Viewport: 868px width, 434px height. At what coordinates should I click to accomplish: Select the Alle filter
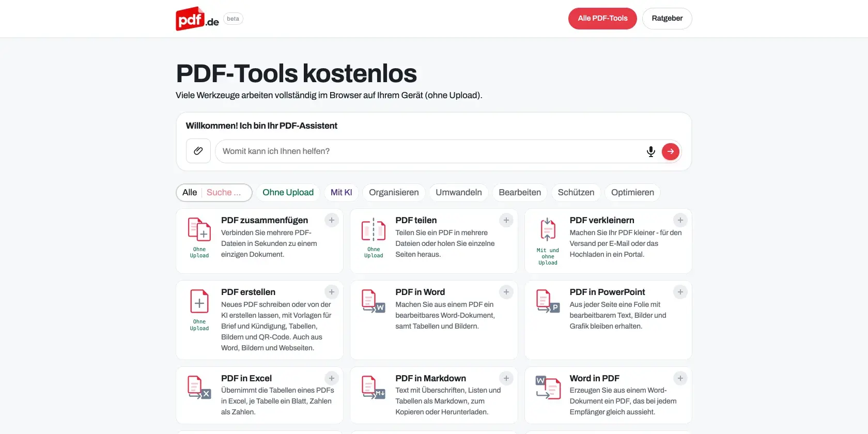(x=190, y=192)
